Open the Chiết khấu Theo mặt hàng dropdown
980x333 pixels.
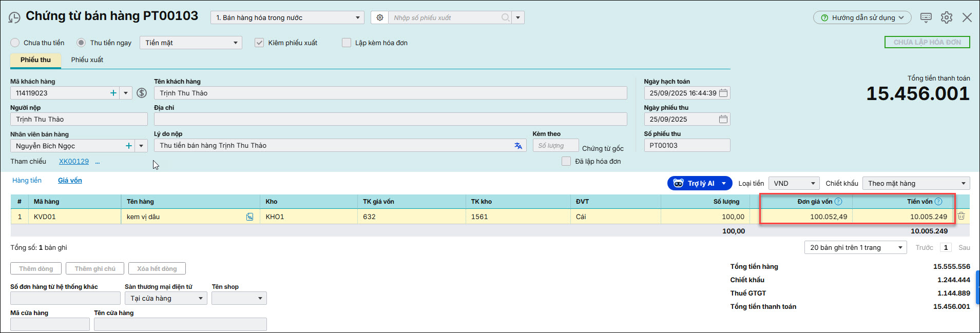(916, 183)
